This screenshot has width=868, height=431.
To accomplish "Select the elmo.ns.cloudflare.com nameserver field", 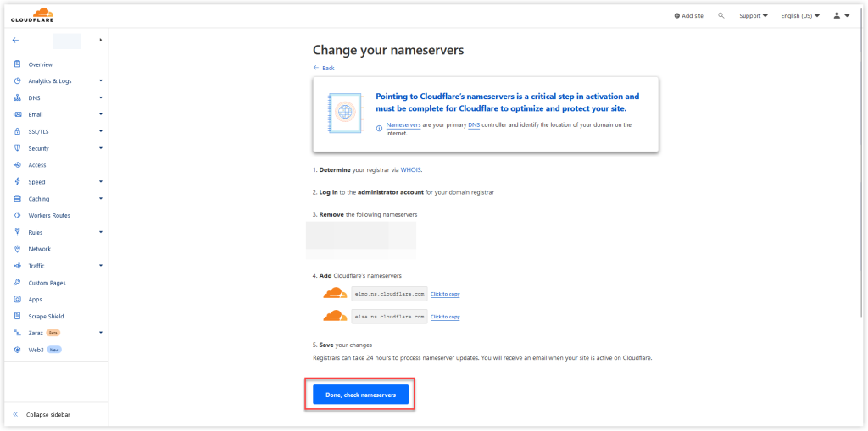I will click(389, 294).
